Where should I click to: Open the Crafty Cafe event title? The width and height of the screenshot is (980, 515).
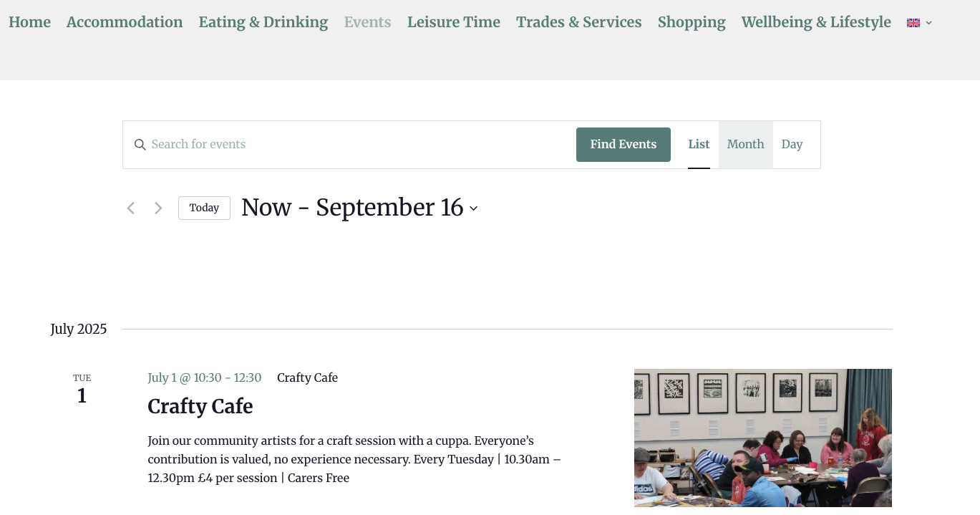(x=200, y=406)
